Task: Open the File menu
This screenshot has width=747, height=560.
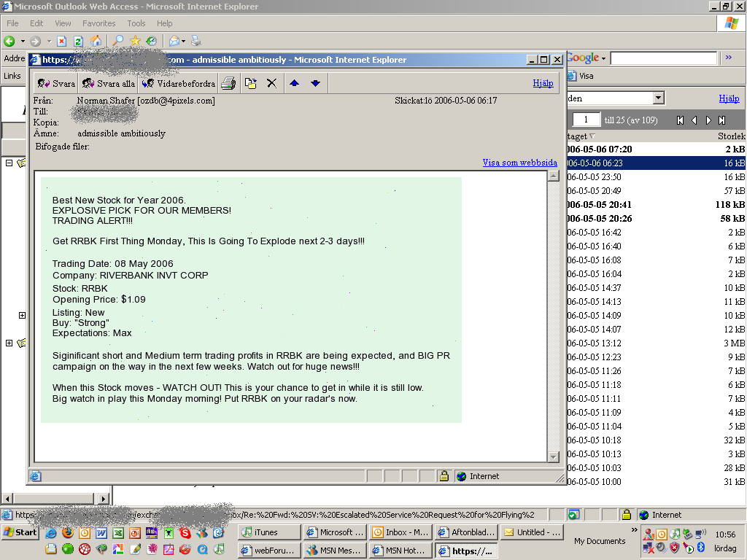Action: point(12,23)
